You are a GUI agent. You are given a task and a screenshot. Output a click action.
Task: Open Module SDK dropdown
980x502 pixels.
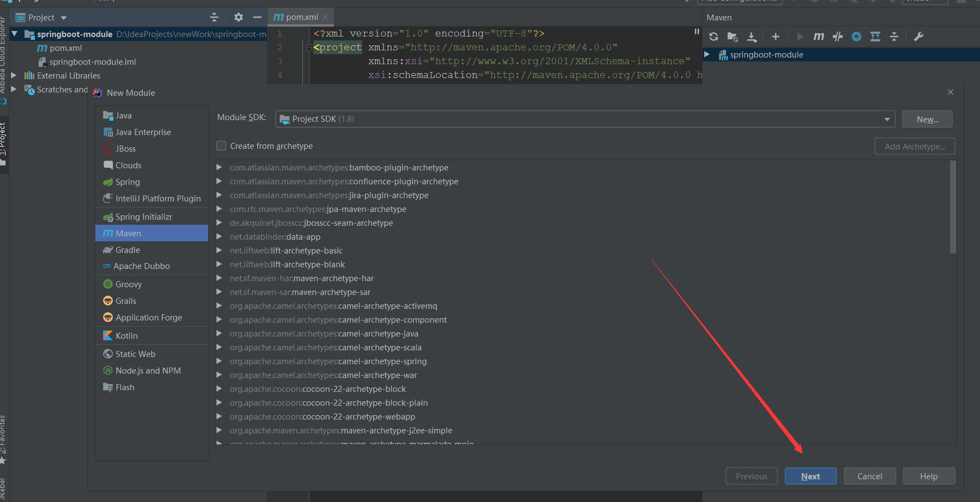click(x=585, y=119)
